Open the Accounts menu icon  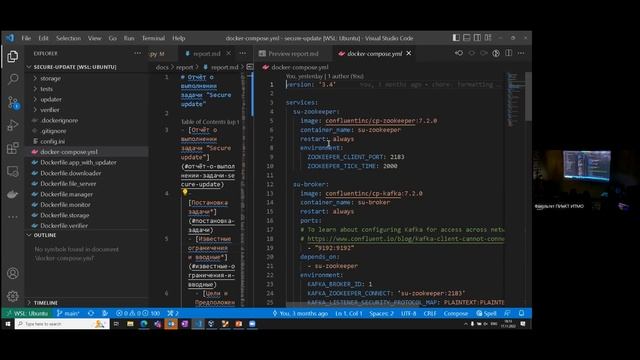(x=13, y=273)
